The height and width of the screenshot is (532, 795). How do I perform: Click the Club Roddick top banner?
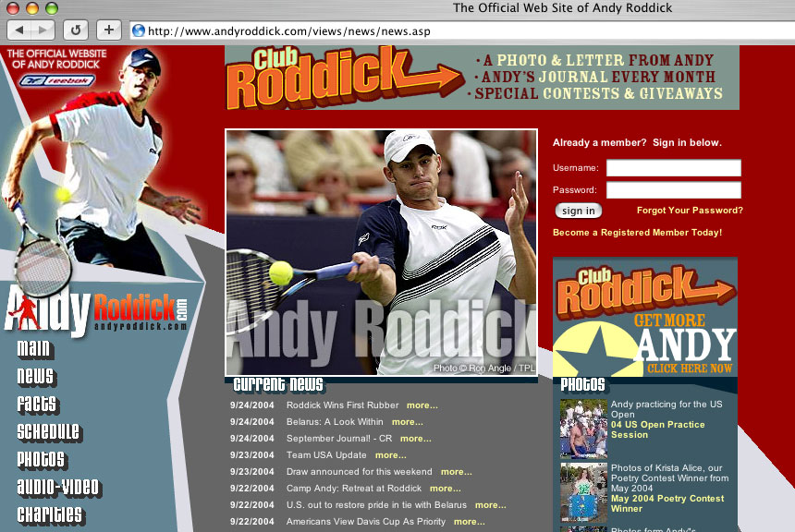(482, 78)
